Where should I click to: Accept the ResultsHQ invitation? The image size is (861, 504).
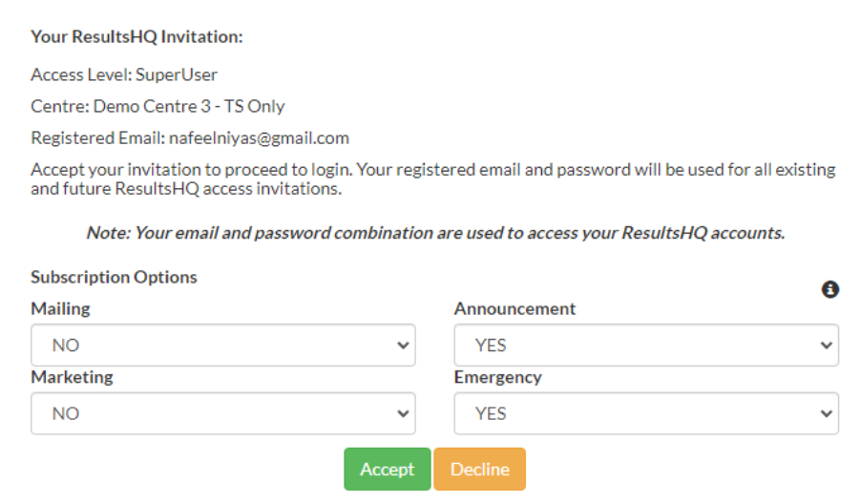pos(388,469)
